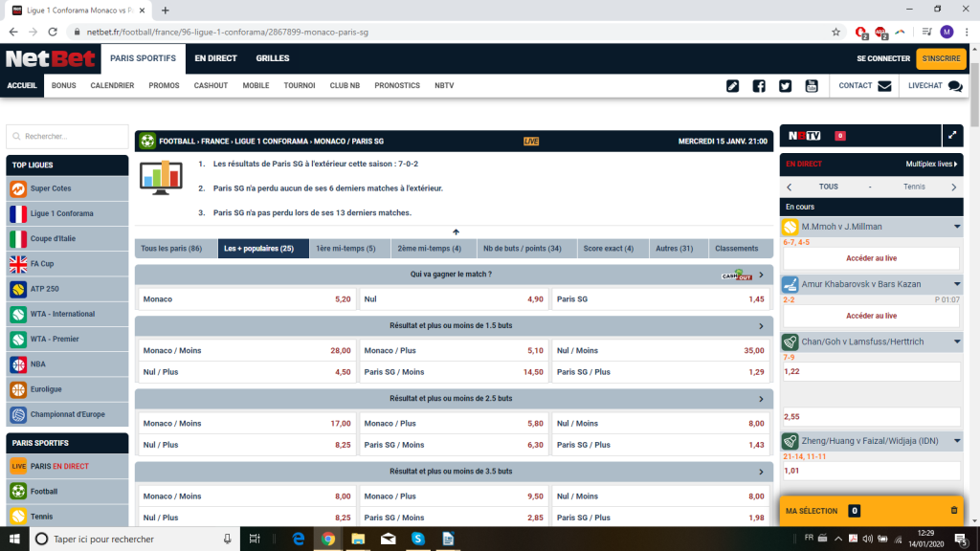The width and height of the screenshot is (980, 551).
Task: Expand 'Qui va gagner le match' arrow
Action: coord(761,275)
